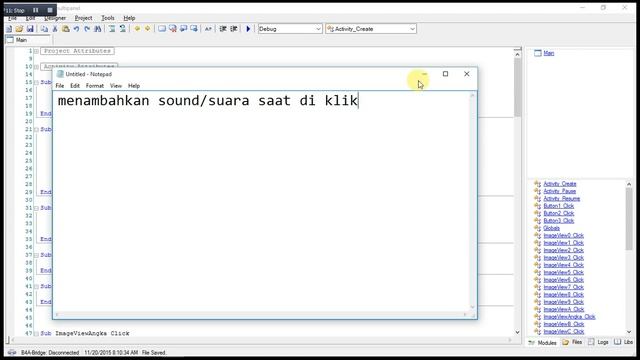
Task: Click the stop square in recorder overlay
Action: [x=50, y=10]
